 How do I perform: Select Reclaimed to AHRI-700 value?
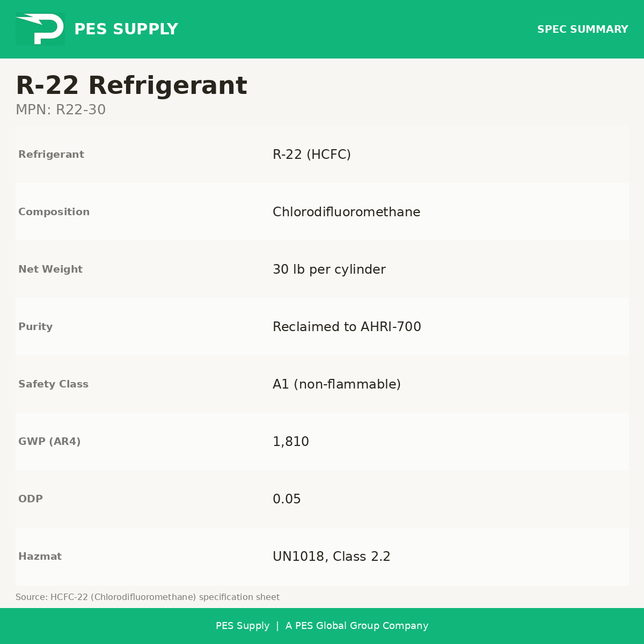click(347, 327)
